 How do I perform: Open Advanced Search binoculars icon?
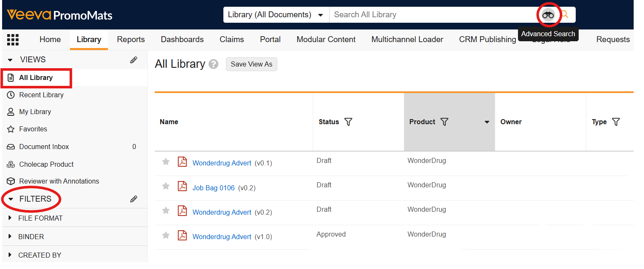pyautogui.click(x=548, y=15)
